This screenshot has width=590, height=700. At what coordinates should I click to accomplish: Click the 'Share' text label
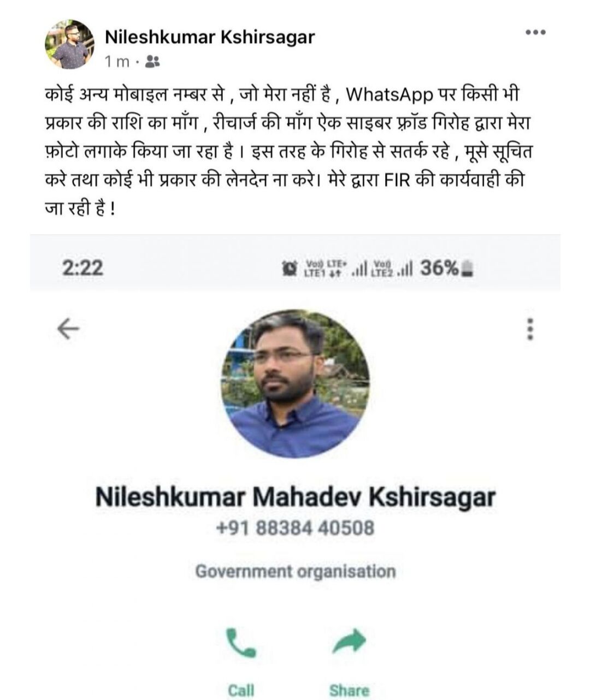pos(349,690)
